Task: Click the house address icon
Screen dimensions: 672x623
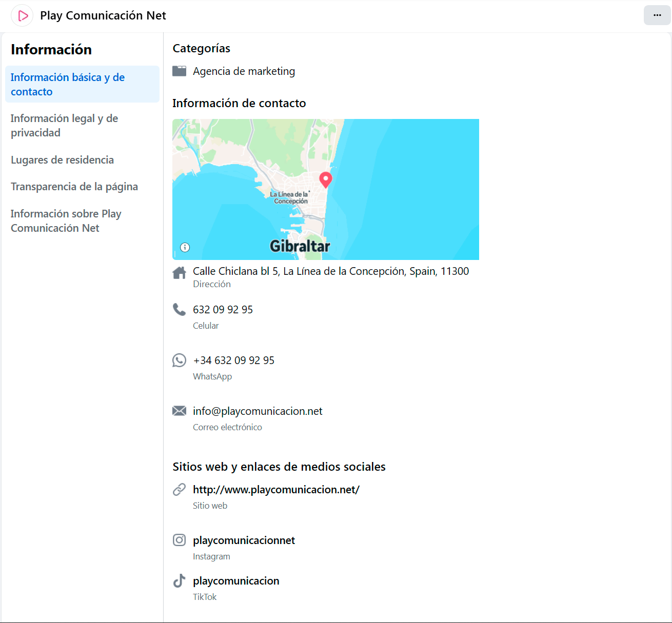Action: pyautogui.click(x=179, y=273)
